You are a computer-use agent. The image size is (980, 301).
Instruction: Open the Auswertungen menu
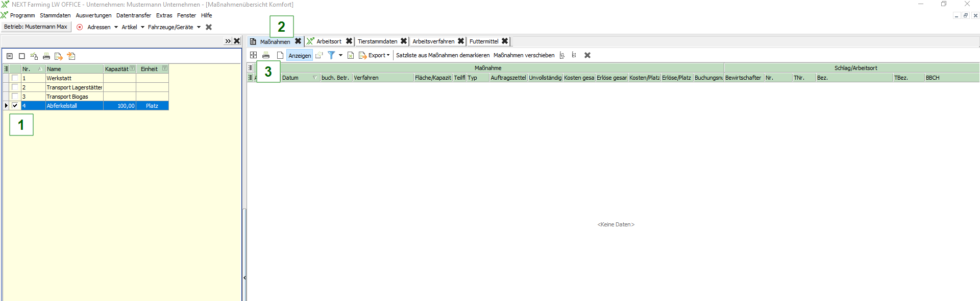click(x=93, y=15)
